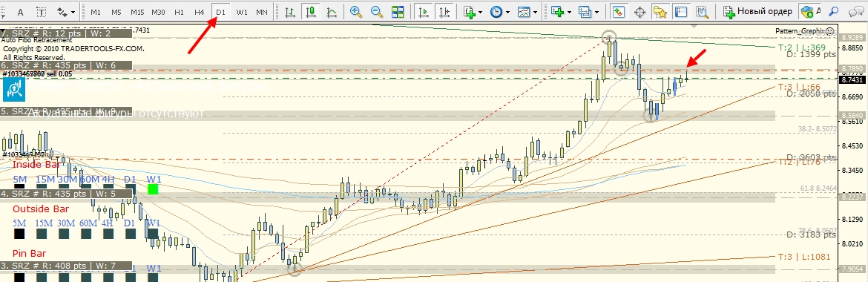Image resolution: width=868 pixels, height=282 pixels.
Task: Toggle the Terminal panel
Action: [x=681, y=11]
